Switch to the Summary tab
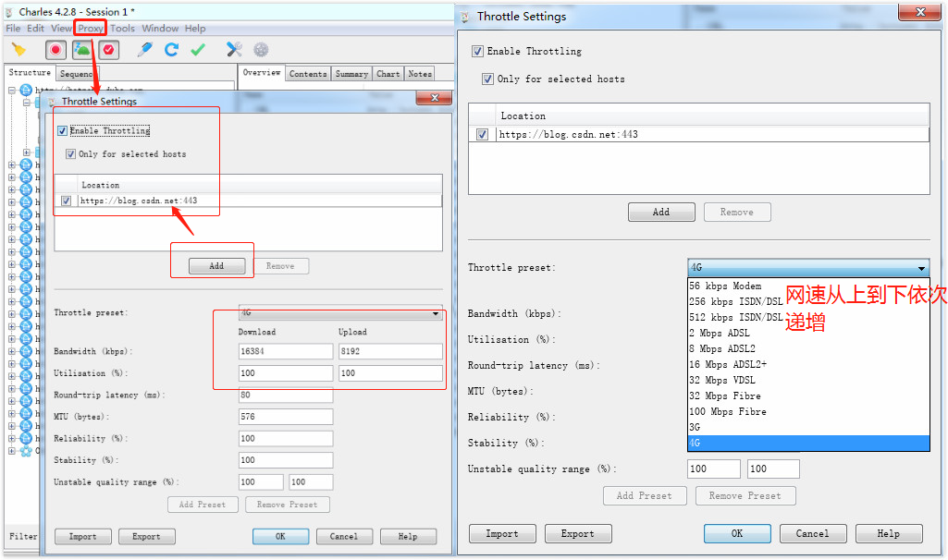 point(351,74)
